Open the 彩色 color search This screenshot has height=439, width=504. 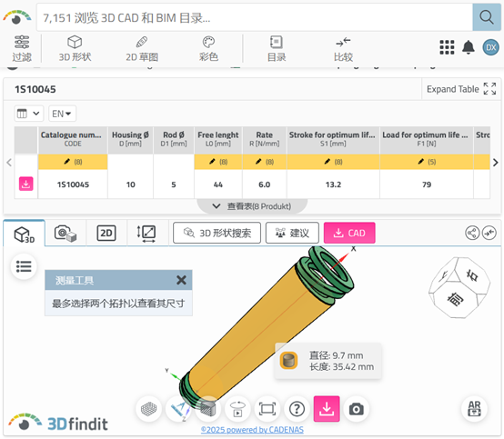[208, 48]
